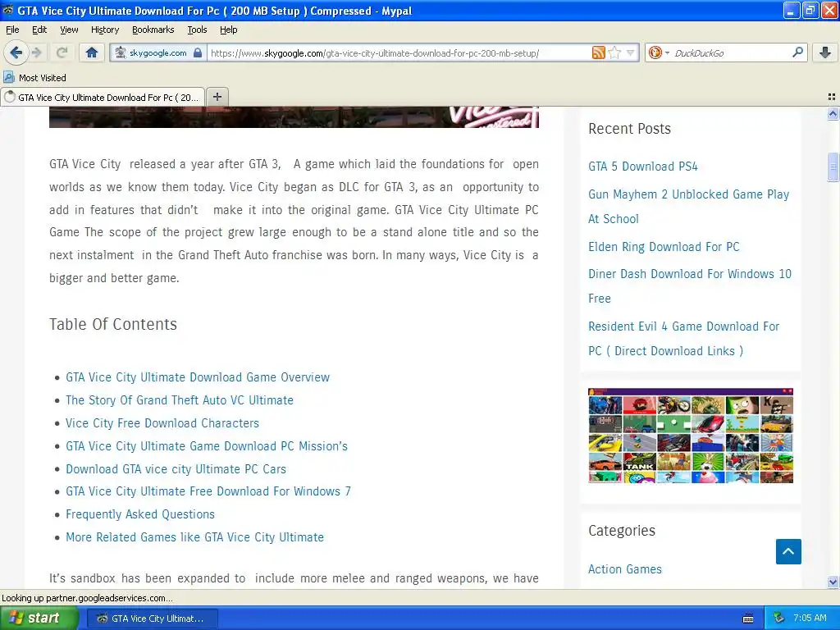
Task: Open the Home page icon
Action: pos(92,52)
